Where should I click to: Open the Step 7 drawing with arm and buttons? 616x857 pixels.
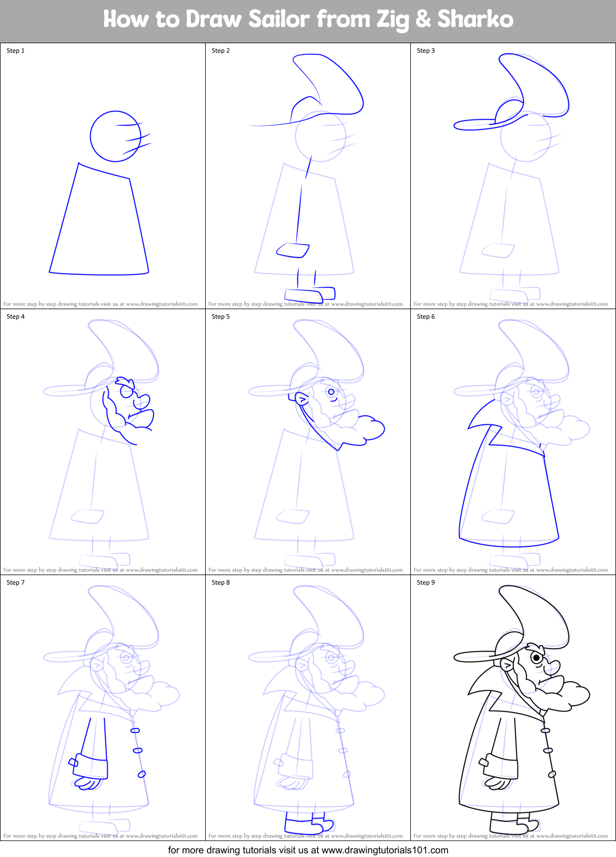(x=103, y=708)
